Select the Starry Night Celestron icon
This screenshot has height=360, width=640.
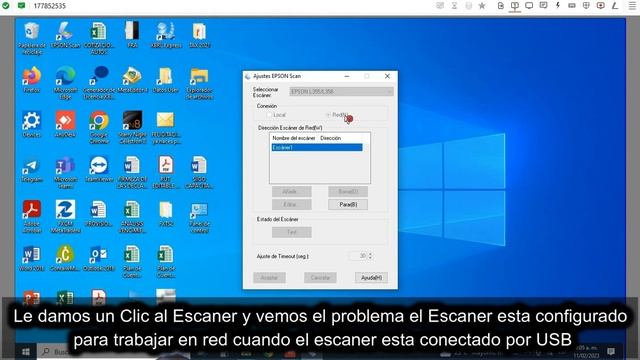coord(132,127)
